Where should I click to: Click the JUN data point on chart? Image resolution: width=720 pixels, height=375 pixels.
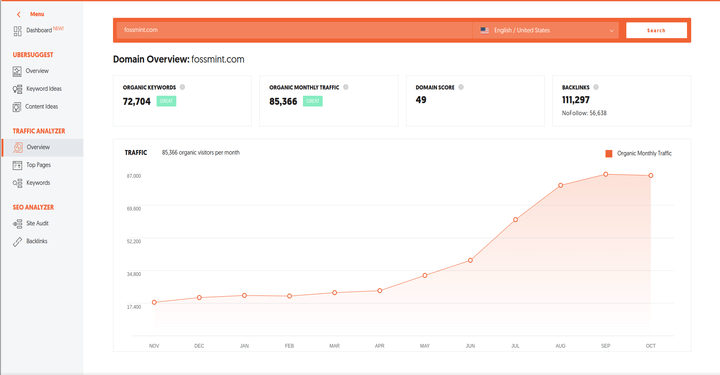pos(470,261)
